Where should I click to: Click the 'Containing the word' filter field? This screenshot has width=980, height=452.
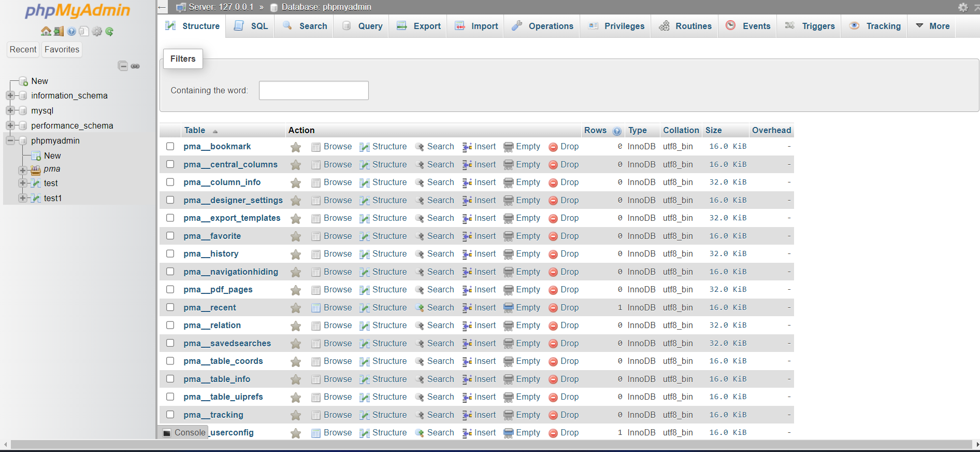click(x=314, y=90)
